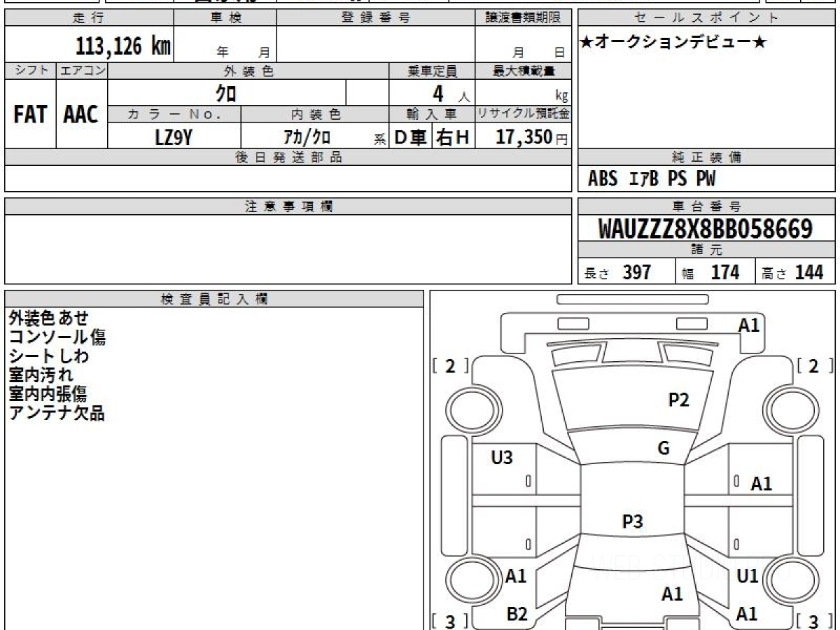Select the 乗車定員 header

[432, 71]
